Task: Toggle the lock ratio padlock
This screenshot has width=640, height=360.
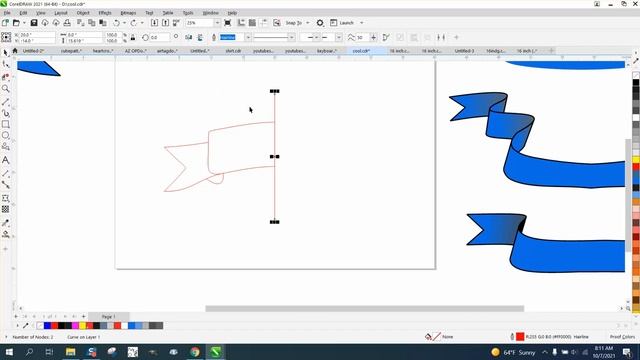Action: point(133,38)
